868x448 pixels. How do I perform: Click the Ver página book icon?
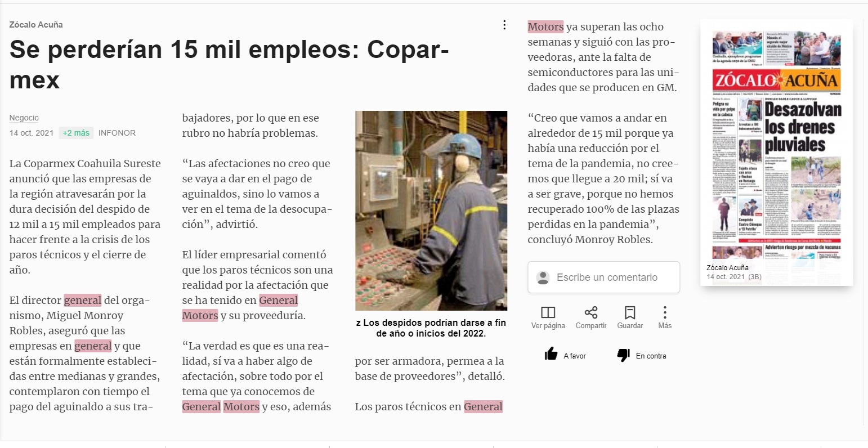coord(548,312)
